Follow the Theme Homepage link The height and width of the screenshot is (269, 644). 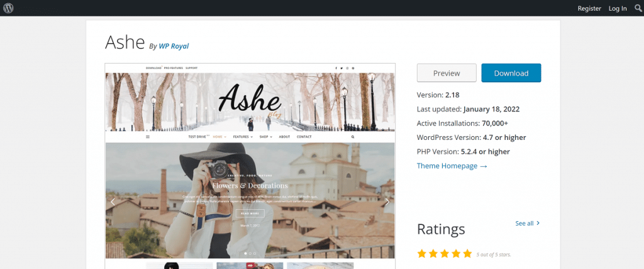(x=452, y=166)
